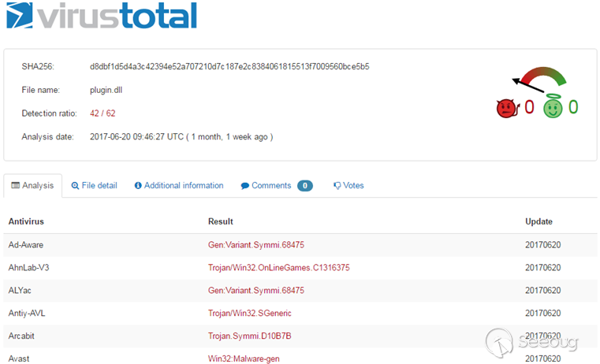Click the Trojan/Win32.OnLineGames.C1316375 result
Image resolution: width=600 pixels, height=364 pixels.
click(278, 267)
